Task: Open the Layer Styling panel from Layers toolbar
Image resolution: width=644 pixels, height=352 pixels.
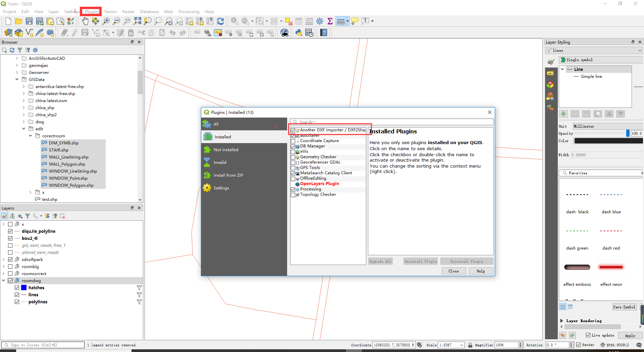Action: click(x=5, y=216)
